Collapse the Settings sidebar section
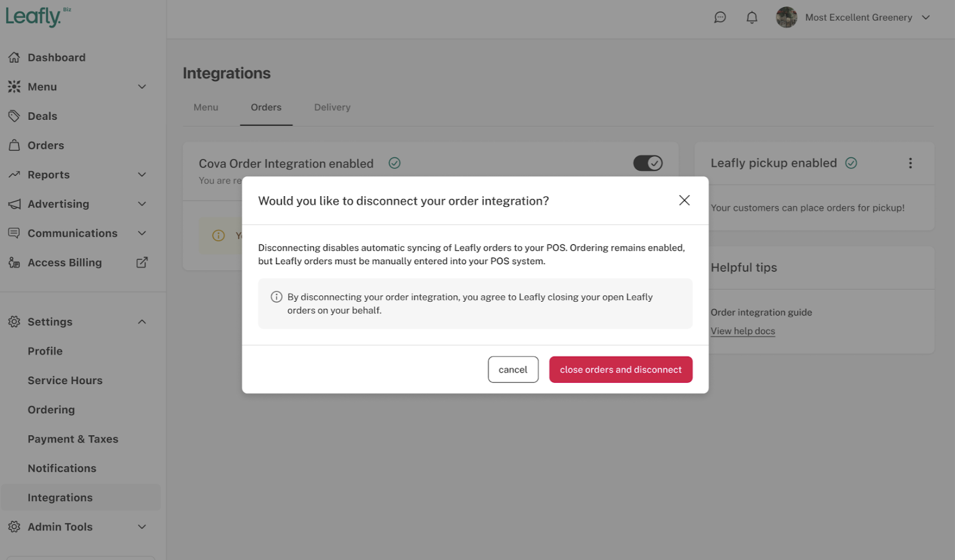 click(x=142, y=321)
